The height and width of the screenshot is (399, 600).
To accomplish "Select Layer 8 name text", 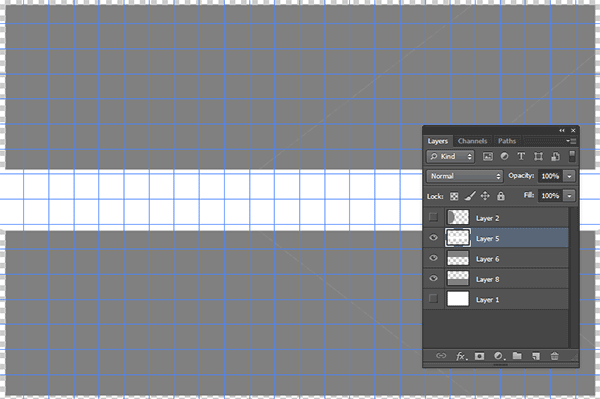I will tap(488, 279).
